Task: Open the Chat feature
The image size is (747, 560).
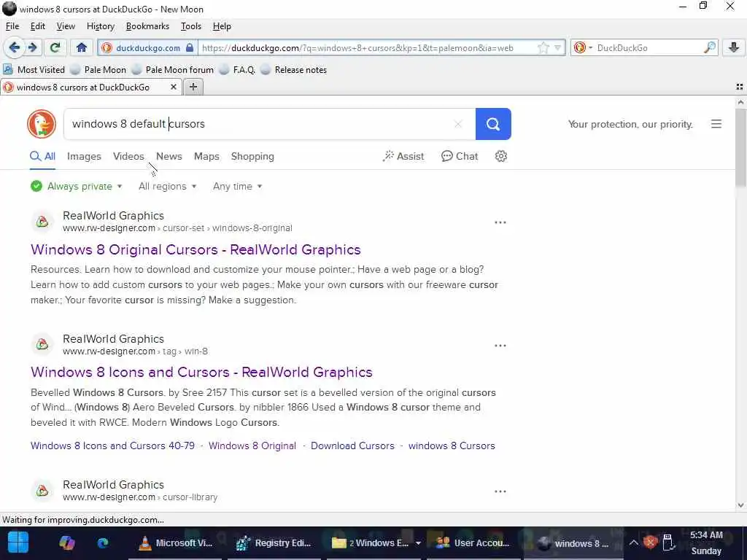Action: (460, 156)
